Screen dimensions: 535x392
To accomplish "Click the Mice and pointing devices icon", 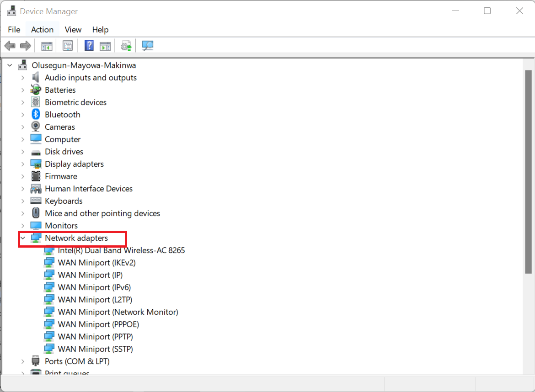I will pos(36,213).
